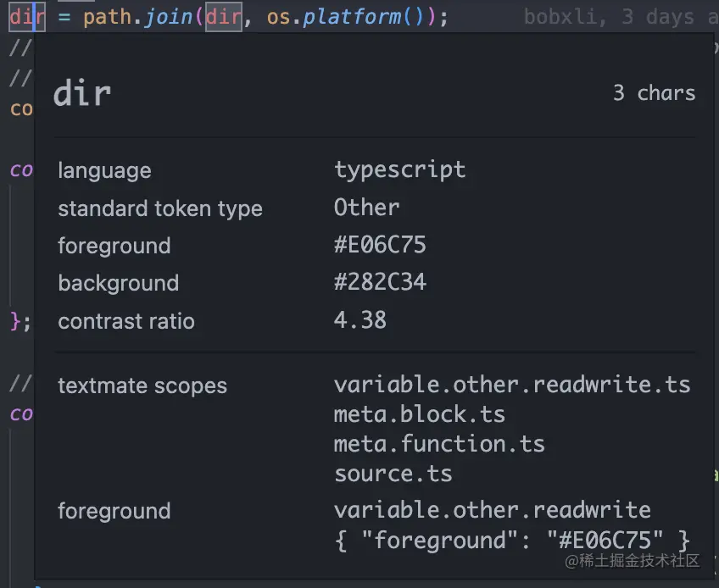Click the contrast ratio value 4.38
This screenshot has height=588, width=719.
tap(360, 320)
